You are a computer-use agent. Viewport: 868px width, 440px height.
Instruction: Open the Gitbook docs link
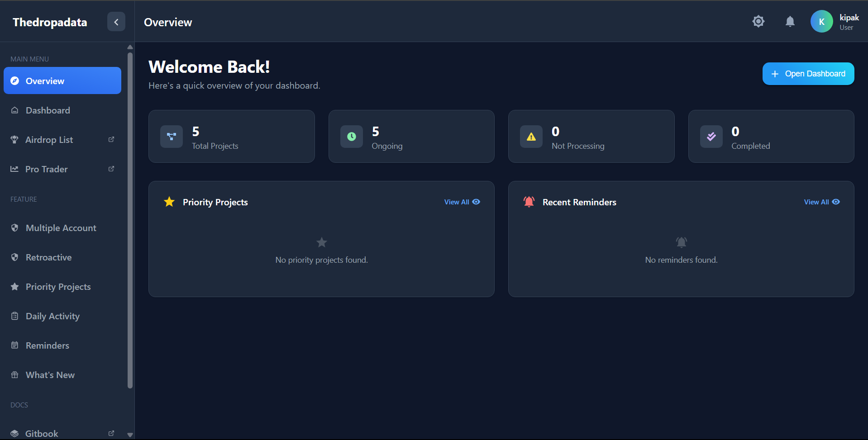42,433
